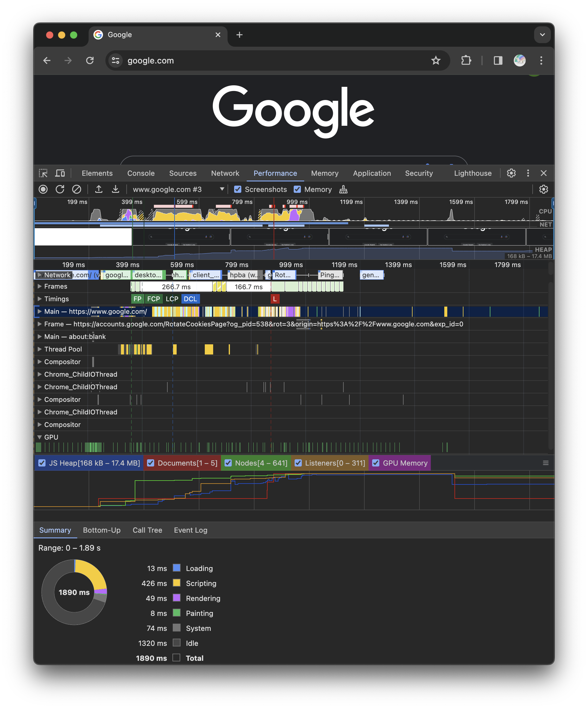Toggle the Listeners counter checkbox

point(298,463)
